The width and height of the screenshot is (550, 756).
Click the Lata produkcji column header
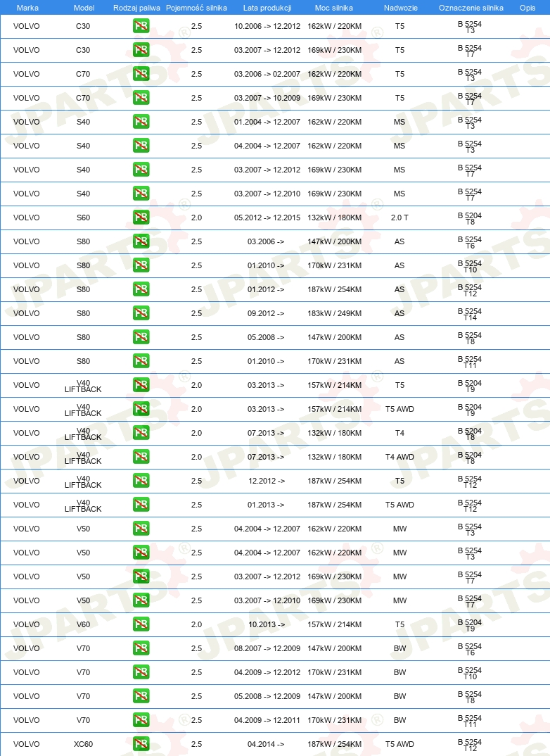(267, 8)
